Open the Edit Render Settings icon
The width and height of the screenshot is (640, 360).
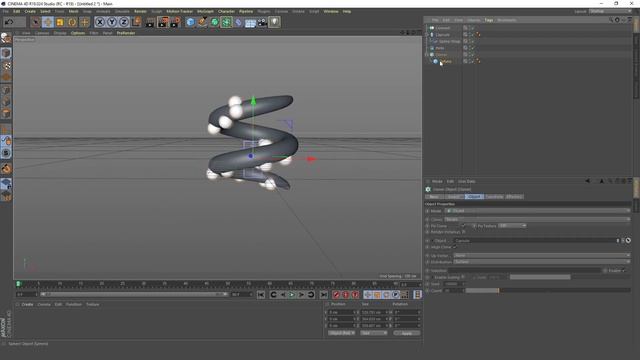coord(175,22)
